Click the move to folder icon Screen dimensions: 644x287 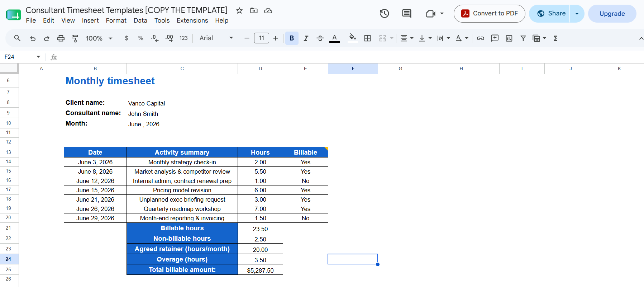(x=254, y=10)
